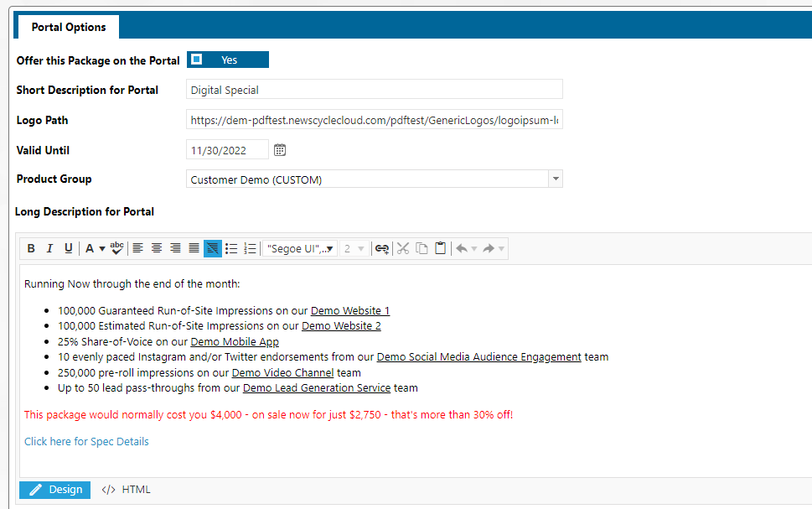Open the font color dropdown arrow

click(101, 249)
